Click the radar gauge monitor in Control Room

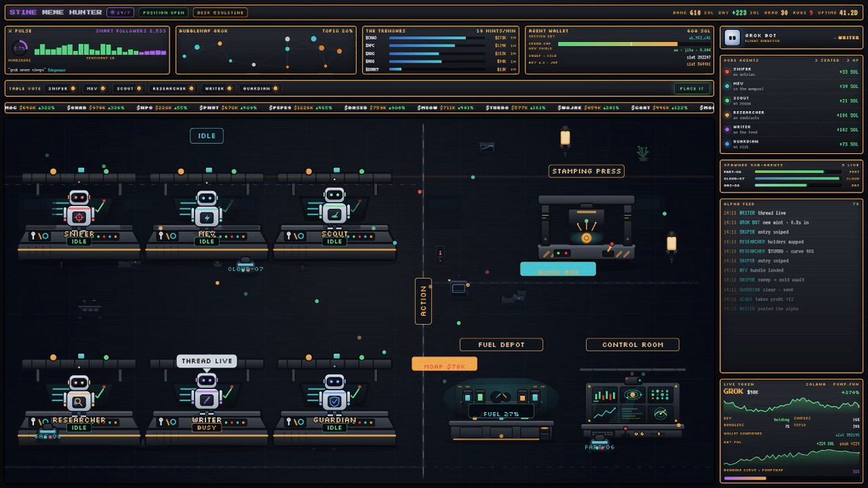[x=659, y=414]
